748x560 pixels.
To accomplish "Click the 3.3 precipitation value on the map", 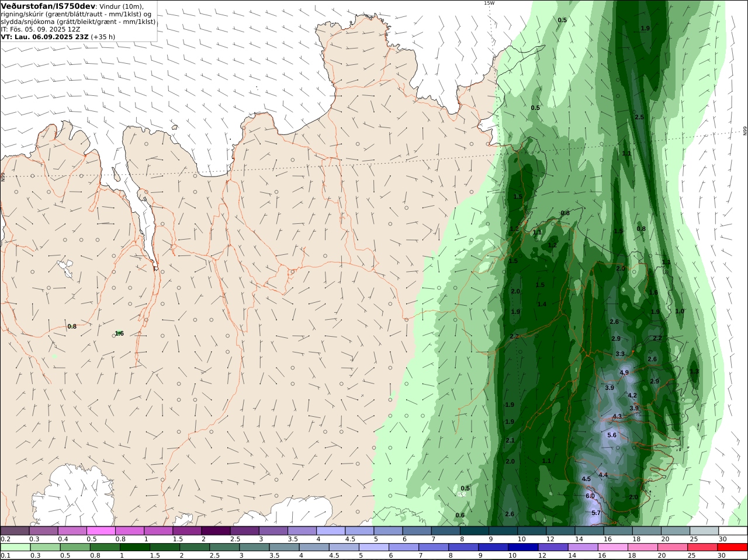I will point(620,354).
